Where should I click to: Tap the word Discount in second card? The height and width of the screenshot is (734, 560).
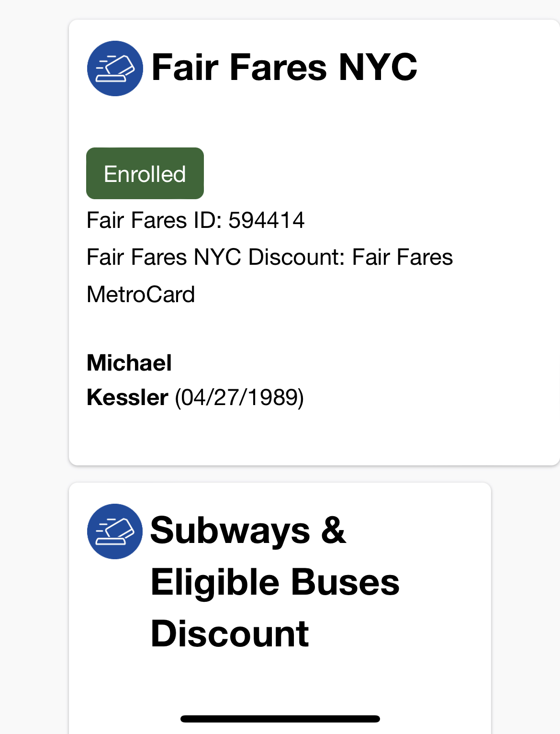tap(230, 633)
